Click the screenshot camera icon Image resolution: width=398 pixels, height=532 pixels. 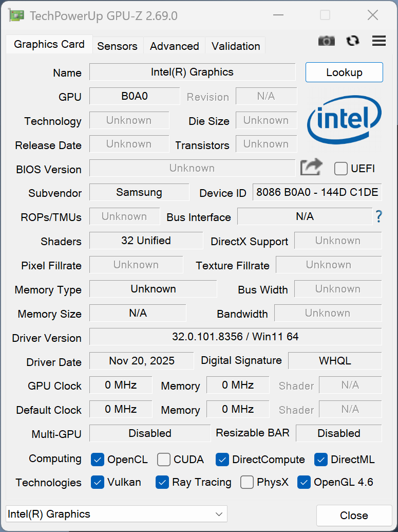point(327,41)
